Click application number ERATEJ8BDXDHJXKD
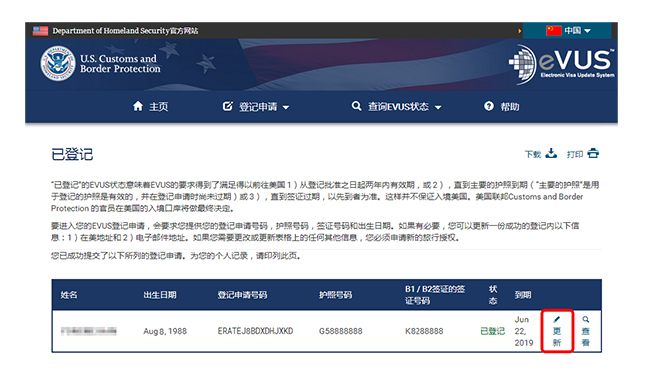Image resolution: width=650 pixels, height=379 pixels. 255,331
